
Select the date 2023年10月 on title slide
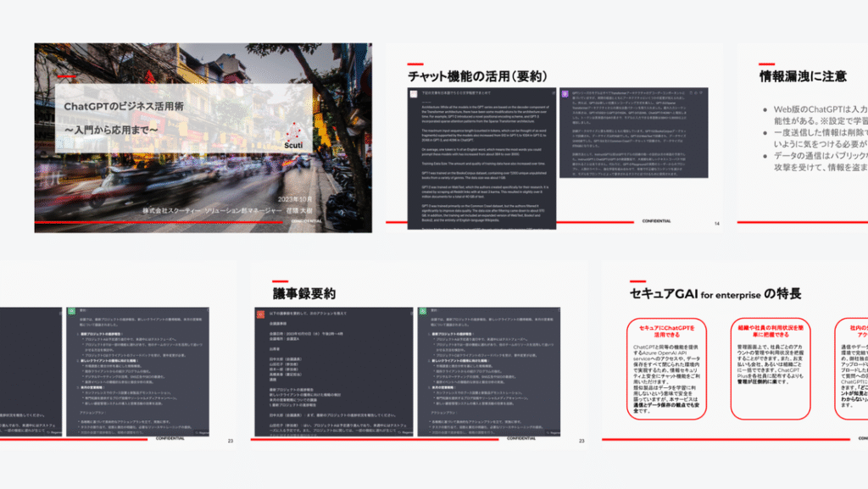[x=295, y=199]
